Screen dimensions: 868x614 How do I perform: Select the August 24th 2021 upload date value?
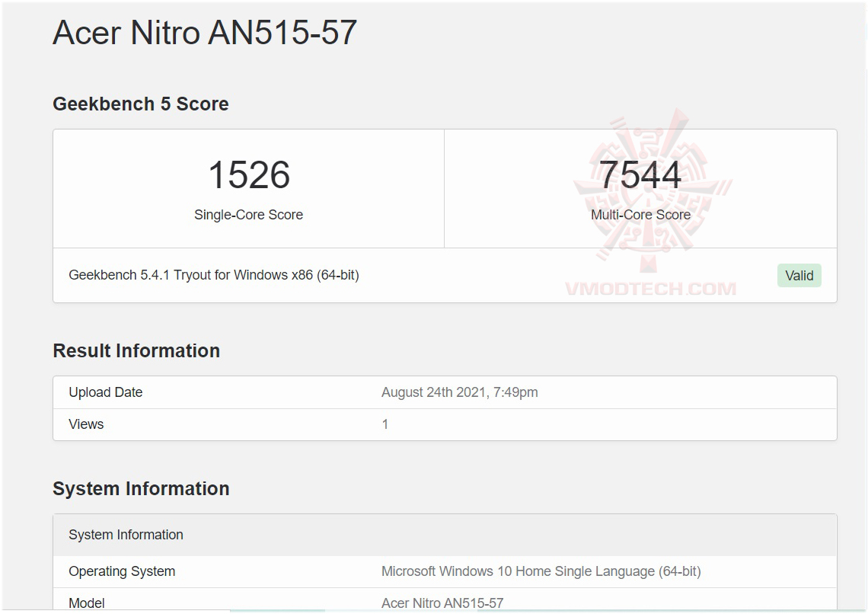tap(459, 392)
